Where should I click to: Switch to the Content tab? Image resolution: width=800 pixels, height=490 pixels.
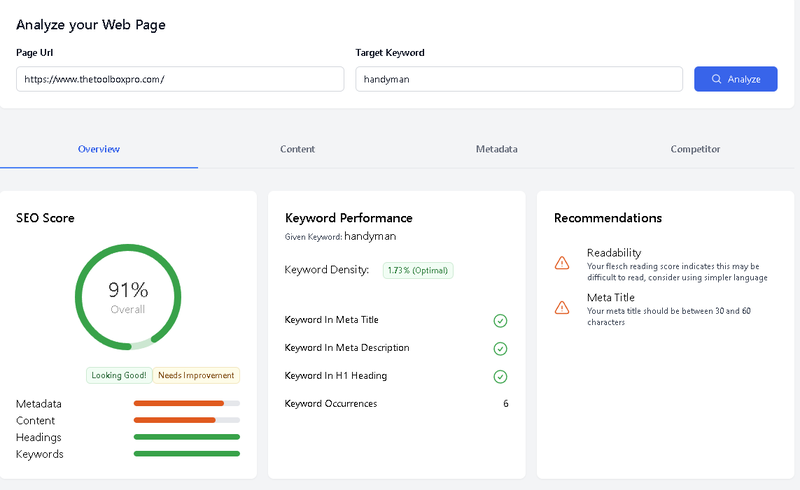click(297, 149)
